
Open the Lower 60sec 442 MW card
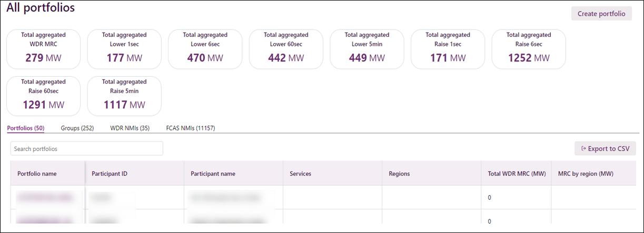286,49
